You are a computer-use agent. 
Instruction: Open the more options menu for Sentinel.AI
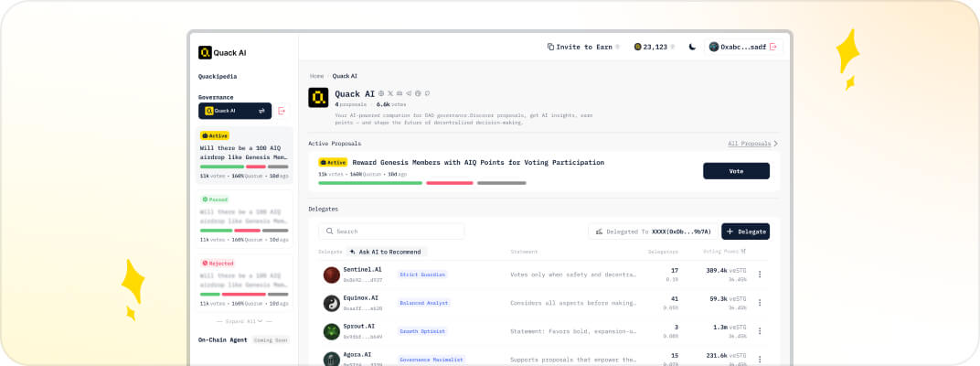point(759,274)
